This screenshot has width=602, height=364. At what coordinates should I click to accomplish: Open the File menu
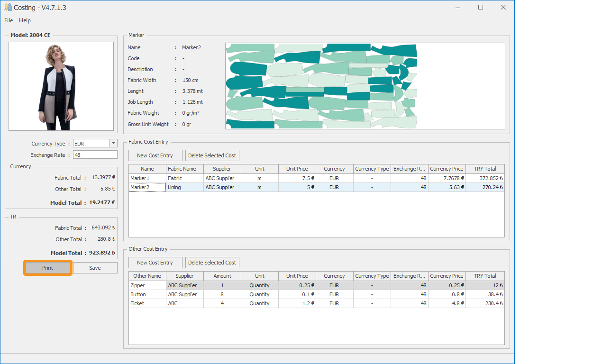pyautogui.click(x=9, y=20)
